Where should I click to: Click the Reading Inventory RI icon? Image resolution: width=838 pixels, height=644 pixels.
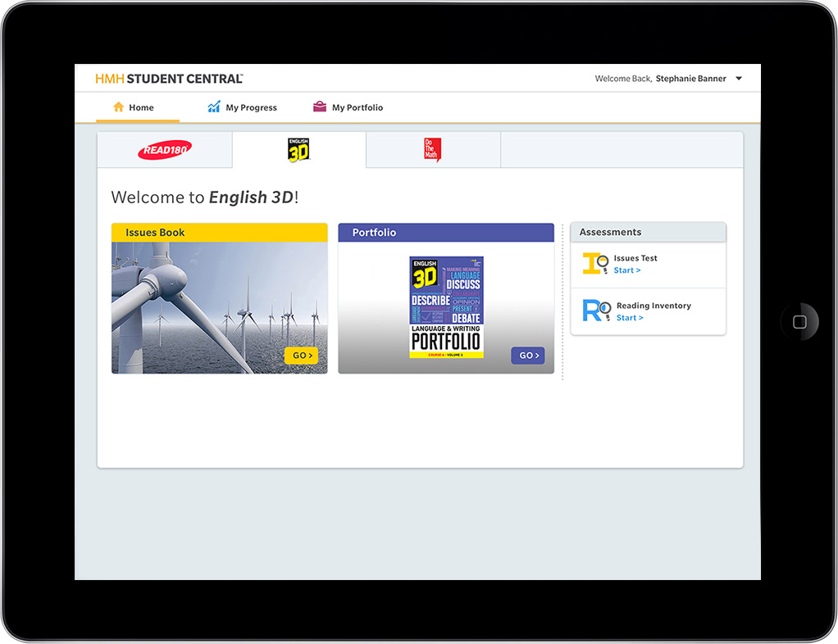pyautogui.click(x=596, y=311)
